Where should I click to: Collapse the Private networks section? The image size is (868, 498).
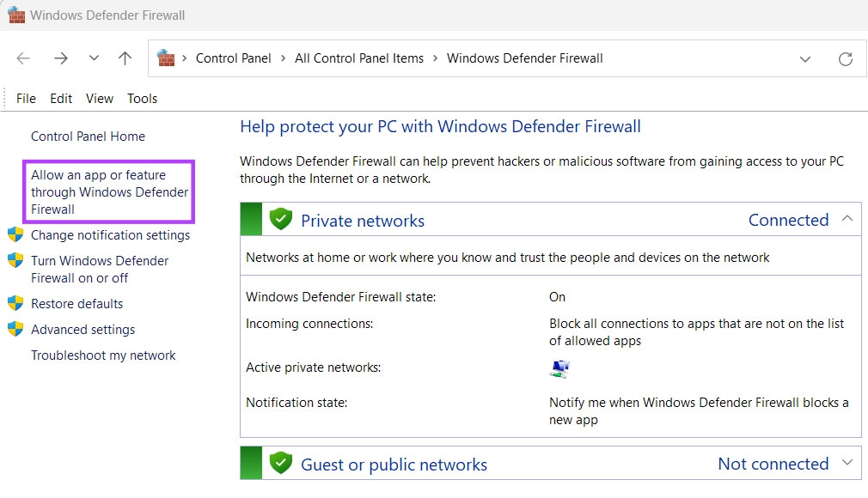click(847, 219)
